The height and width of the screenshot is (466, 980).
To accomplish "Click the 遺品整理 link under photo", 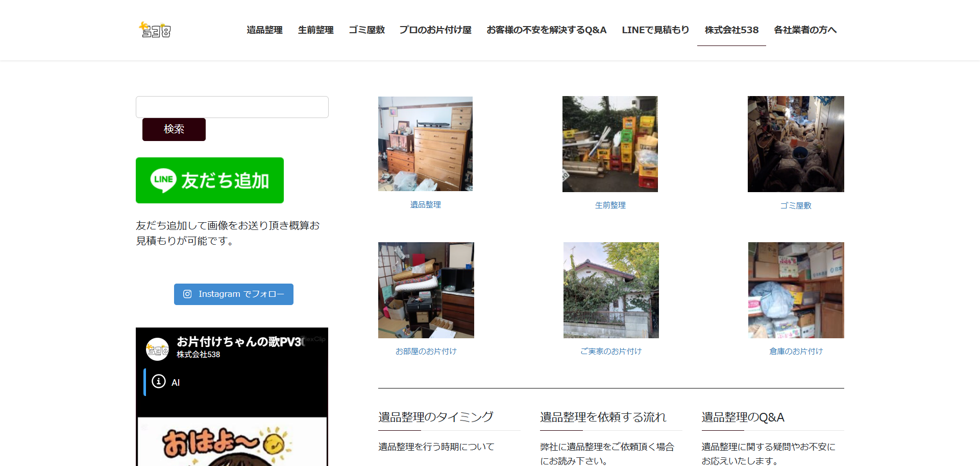I will (426, 205).
